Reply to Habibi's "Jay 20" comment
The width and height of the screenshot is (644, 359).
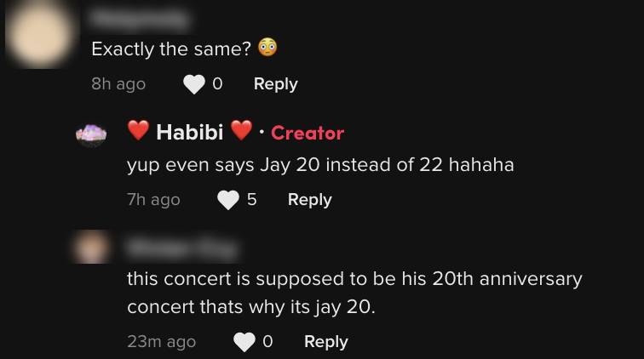click(x=309, y=200)
